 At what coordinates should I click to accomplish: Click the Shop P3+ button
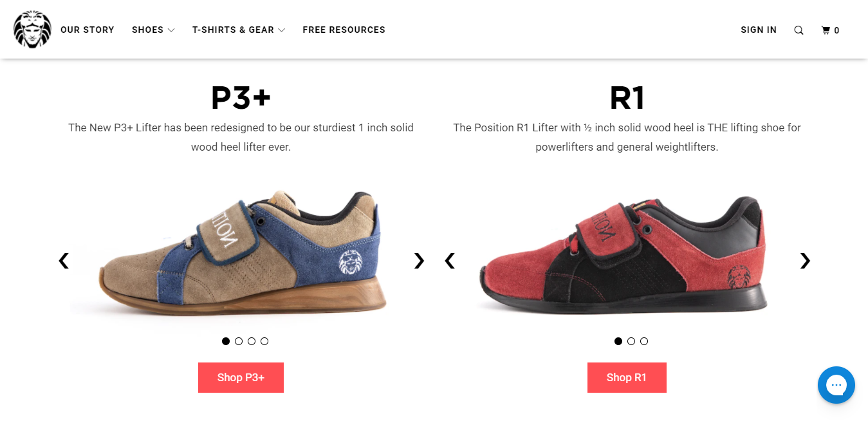coord(241,377)
